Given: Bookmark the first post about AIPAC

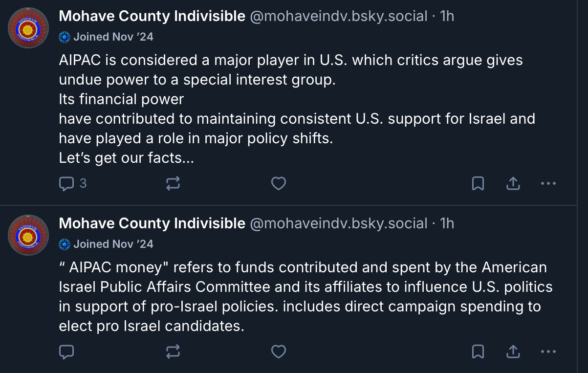Looking at the screenshot, I should pyautogui.click(x=478, y=183).
